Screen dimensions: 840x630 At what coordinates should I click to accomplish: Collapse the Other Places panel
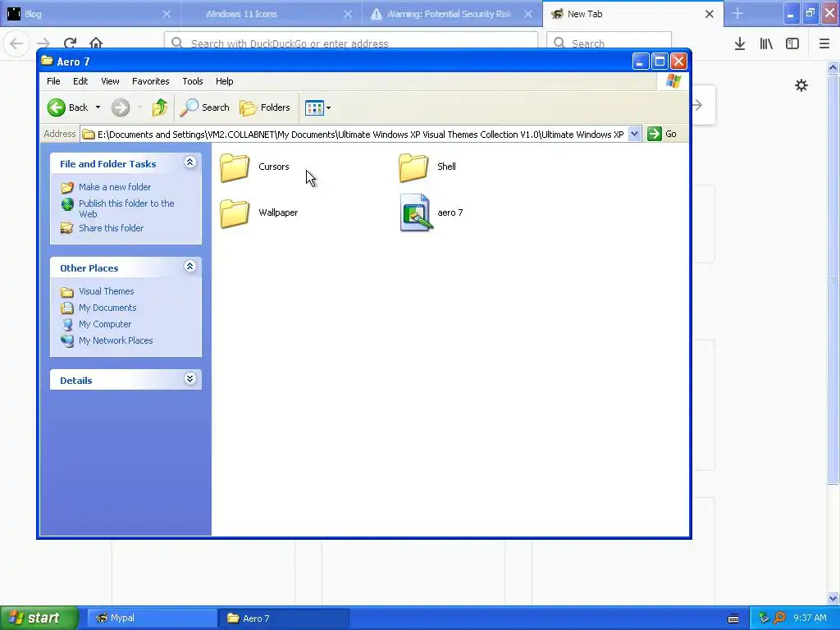[x=189, y=267]
